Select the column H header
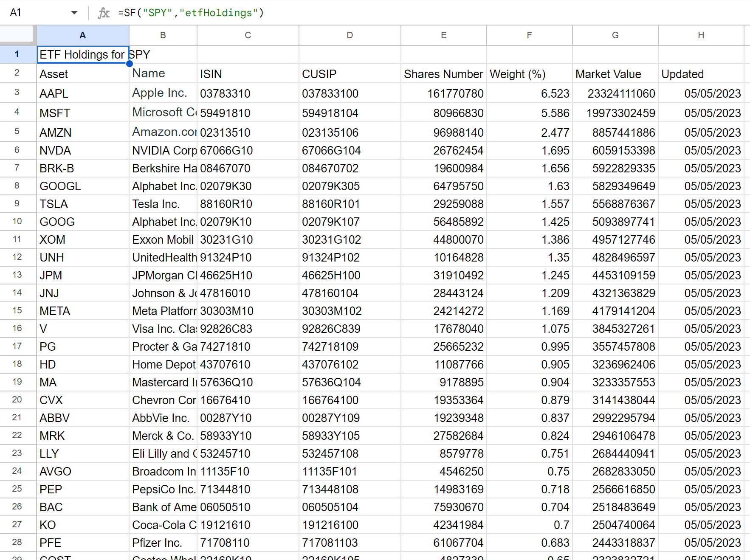This screenshot has width=750, height=560. [701, 35]
